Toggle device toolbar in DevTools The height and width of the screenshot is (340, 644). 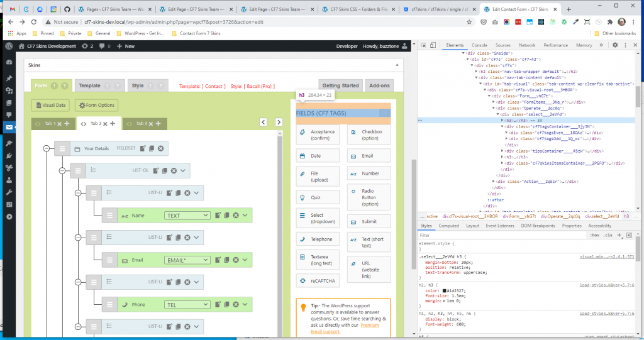pos(434,45)
